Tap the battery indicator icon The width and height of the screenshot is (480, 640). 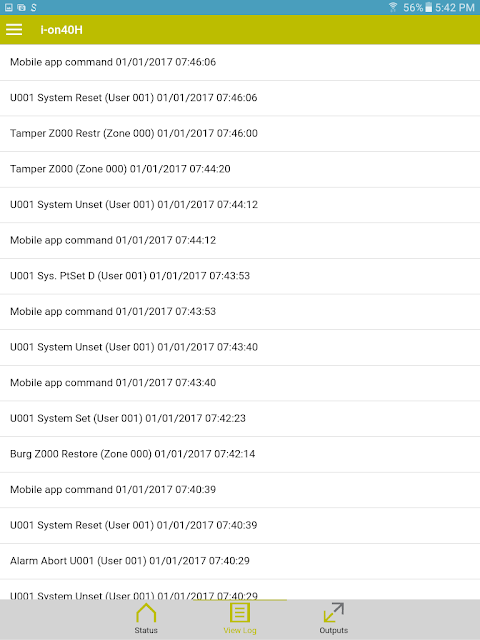[428, 7]
